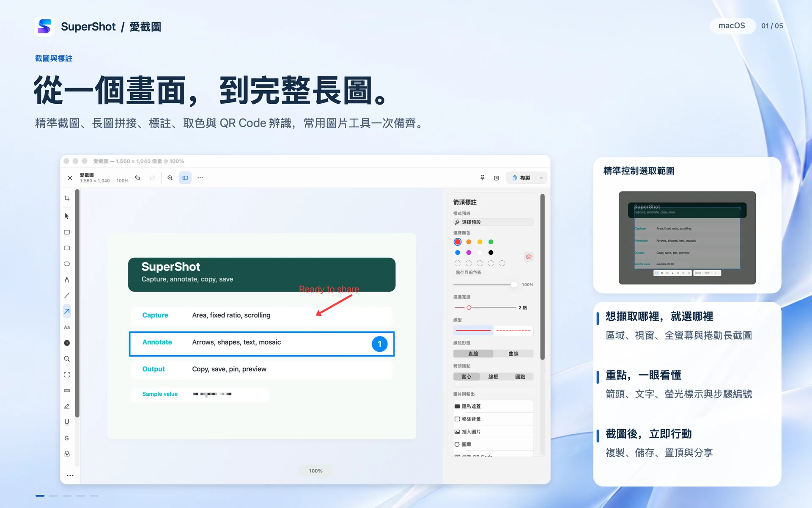Select the green color swatch
This screenshot has width=812, height=508.
pos(491,242)
